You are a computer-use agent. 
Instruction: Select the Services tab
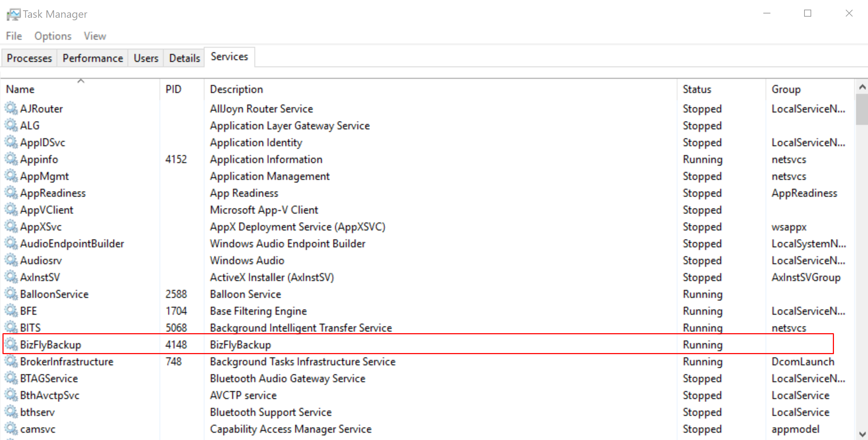coord(229,57)
